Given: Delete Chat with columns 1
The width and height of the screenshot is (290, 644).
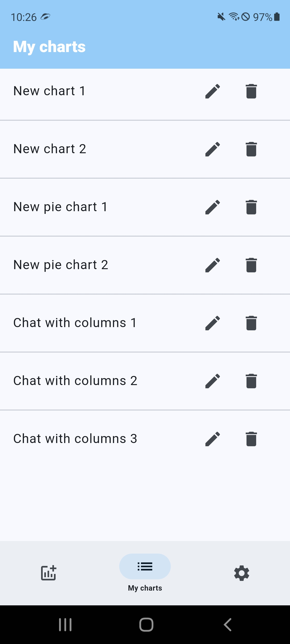Looking at the screenshot, I should (251, 323).
